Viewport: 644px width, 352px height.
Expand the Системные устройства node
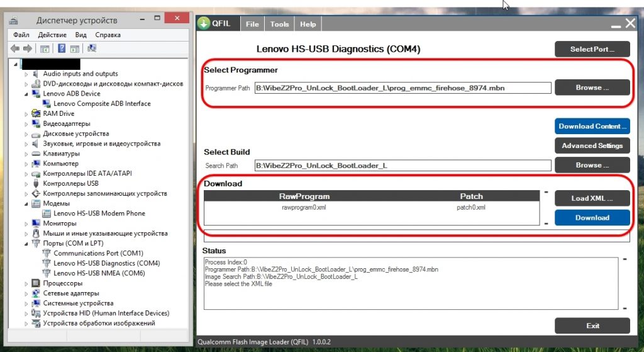pos(26,304)
